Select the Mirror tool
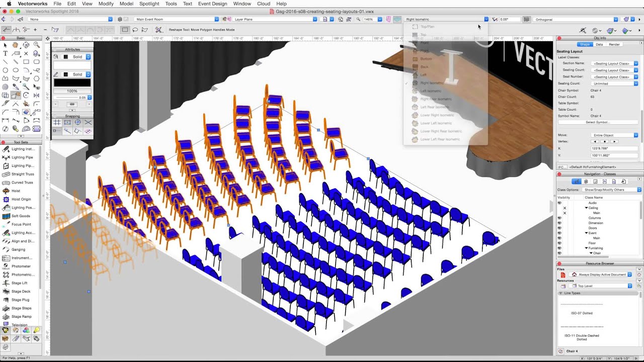Screen dimensions: 644x362 37,95
